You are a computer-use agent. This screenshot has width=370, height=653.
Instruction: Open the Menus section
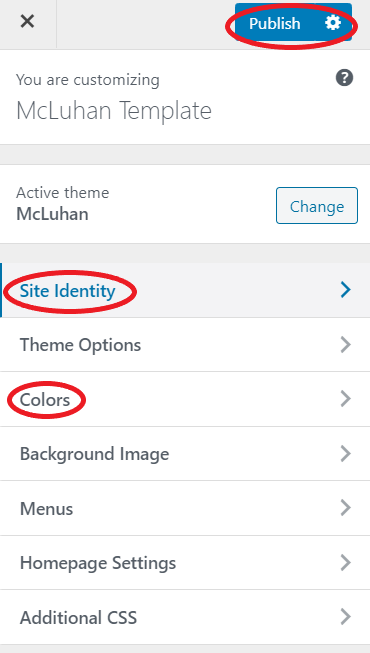point(185,508)
